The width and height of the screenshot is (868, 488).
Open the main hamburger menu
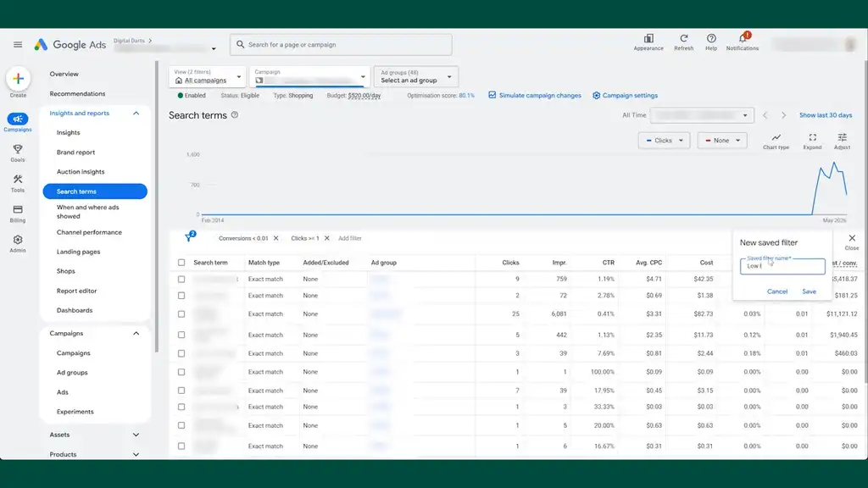[18, 44]
